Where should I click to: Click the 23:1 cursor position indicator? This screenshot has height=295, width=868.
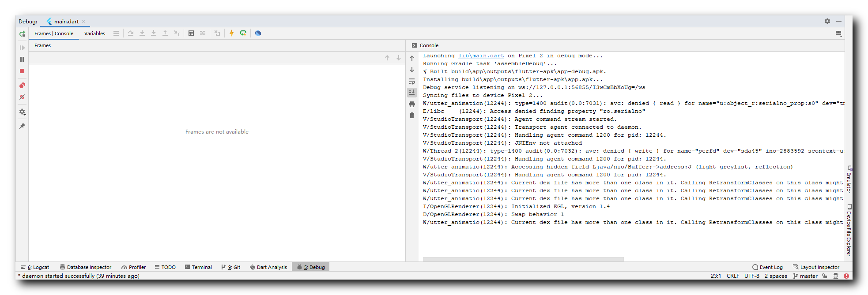click(x=716, y=276)
